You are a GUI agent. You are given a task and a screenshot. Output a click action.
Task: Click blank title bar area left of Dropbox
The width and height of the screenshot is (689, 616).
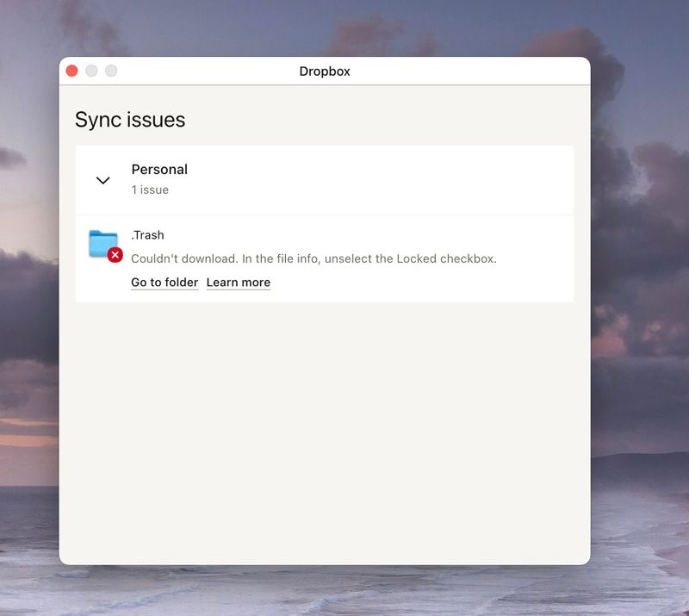(x=207, y=72)
